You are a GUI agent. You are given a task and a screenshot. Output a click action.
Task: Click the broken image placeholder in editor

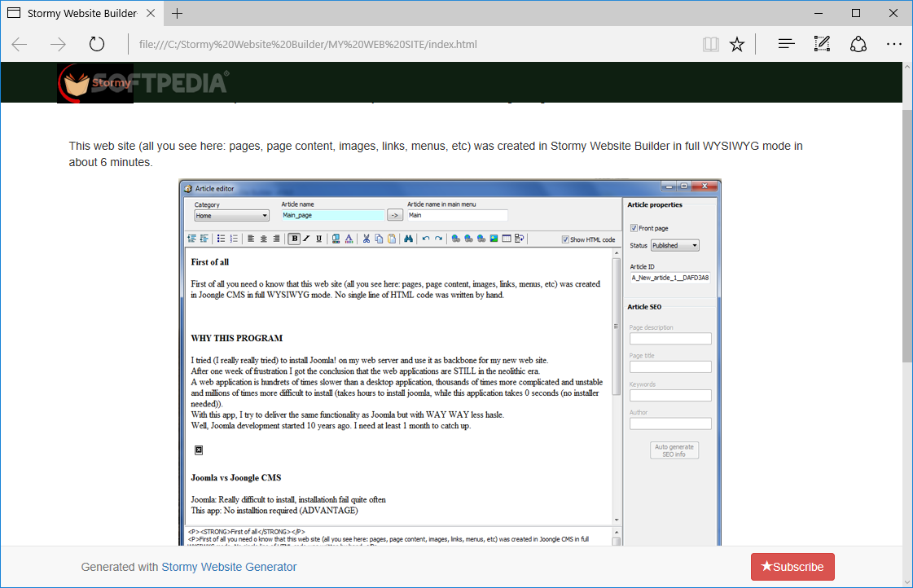pos(199,450)
